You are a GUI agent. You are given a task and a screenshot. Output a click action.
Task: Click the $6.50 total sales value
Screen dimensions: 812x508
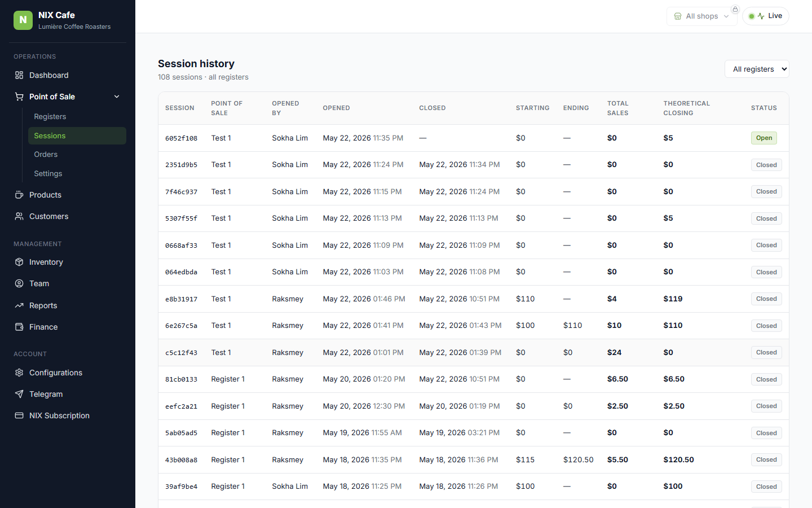point(617,379)
